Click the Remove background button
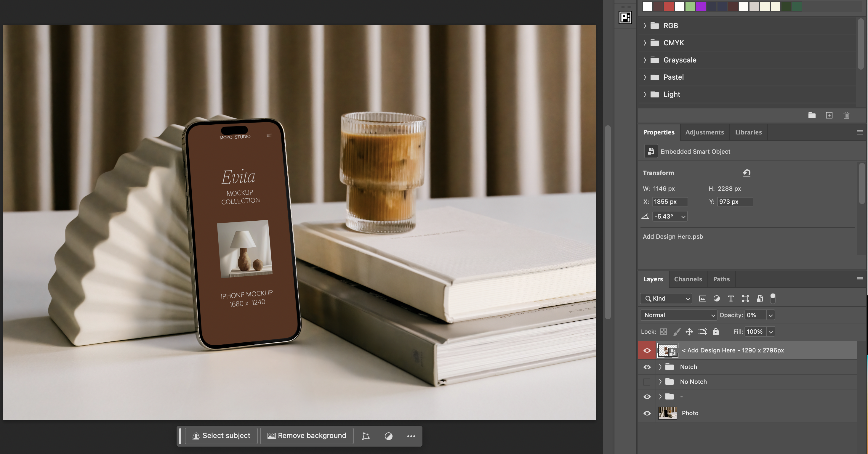868x454 pixels. click(307, 436)
